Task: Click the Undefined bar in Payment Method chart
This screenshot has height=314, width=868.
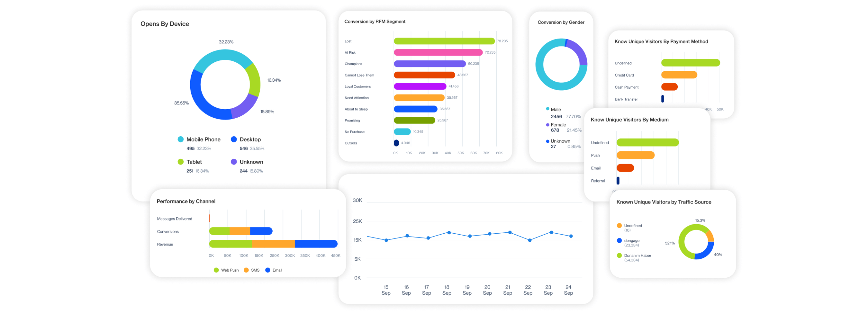Action: [x=690, y=62]
